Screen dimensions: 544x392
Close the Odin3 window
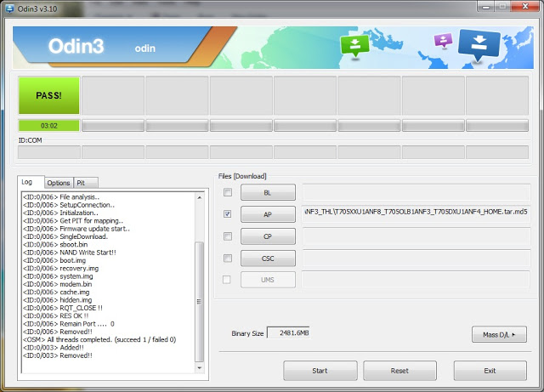525,6
